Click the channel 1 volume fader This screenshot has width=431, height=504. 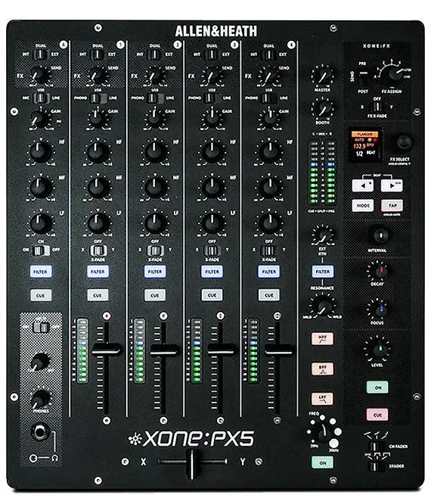tap(107, 350)
